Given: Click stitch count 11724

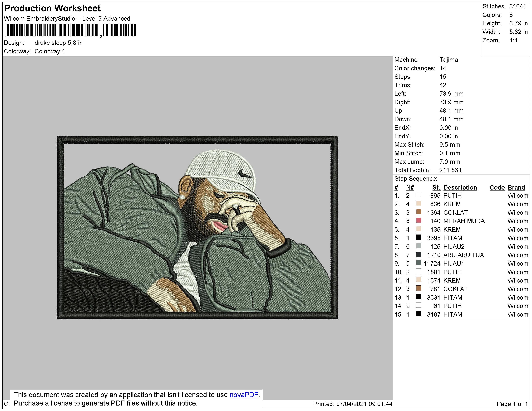Looking at the screenshot, I should pos(432,264).
